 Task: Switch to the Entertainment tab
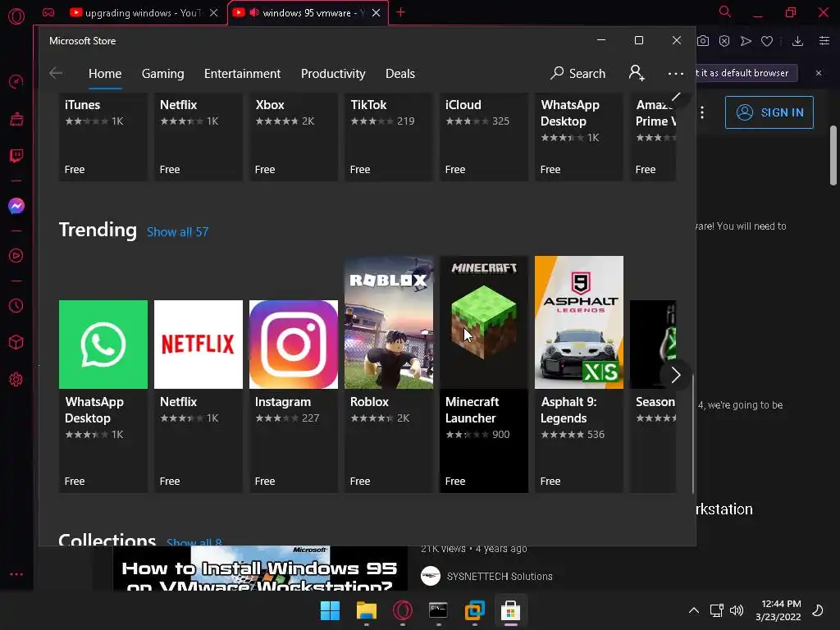(x=242, y=73)
